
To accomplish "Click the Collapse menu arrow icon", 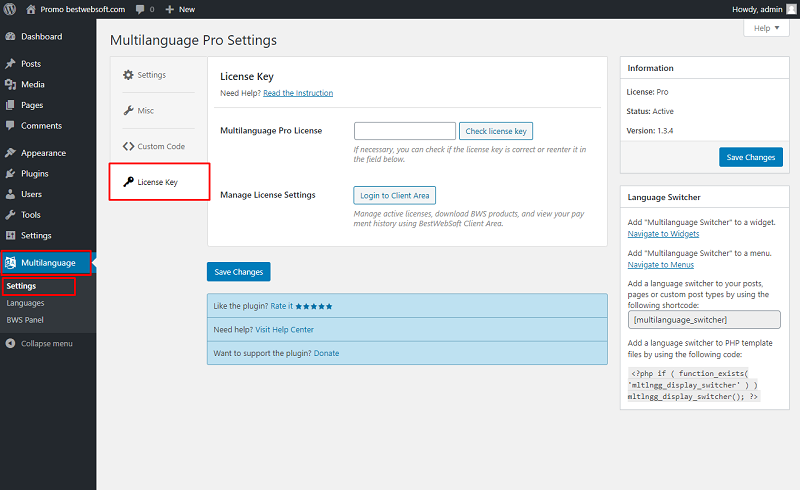I will point(10,344).
